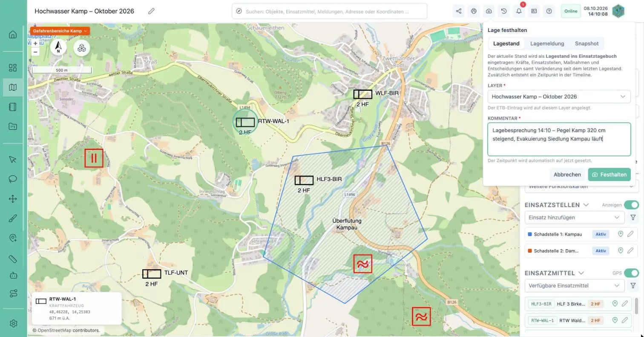
Task: Toggle Einsatzstellen Anzeigen switch
Action: [631, 205]
